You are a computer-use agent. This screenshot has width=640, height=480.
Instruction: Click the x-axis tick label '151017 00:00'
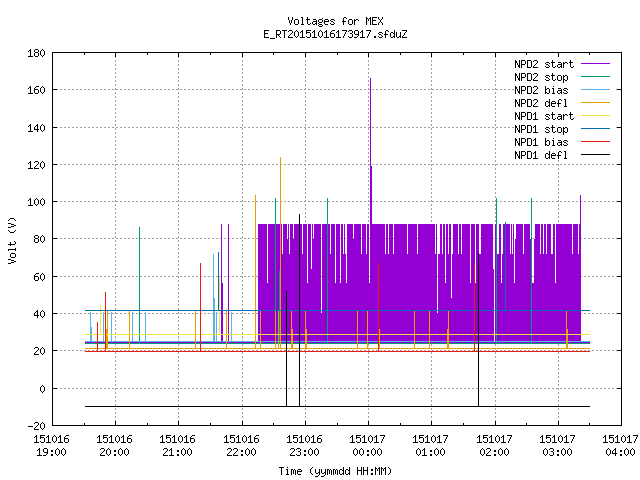368,446
